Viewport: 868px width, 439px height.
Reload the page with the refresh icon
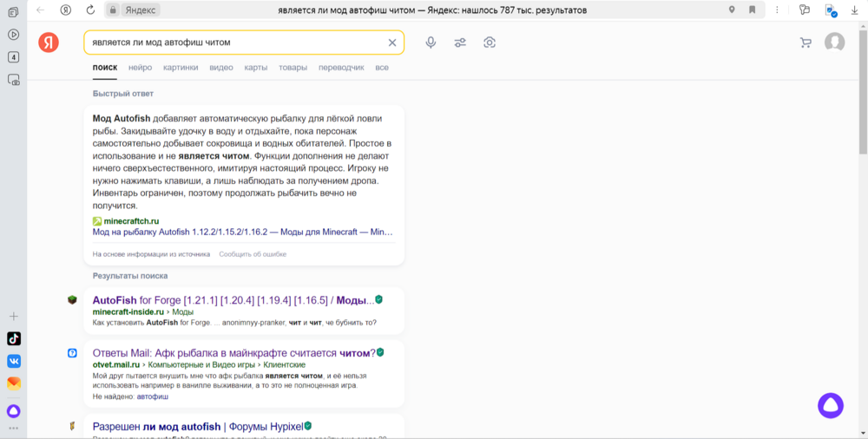(91, 10)
